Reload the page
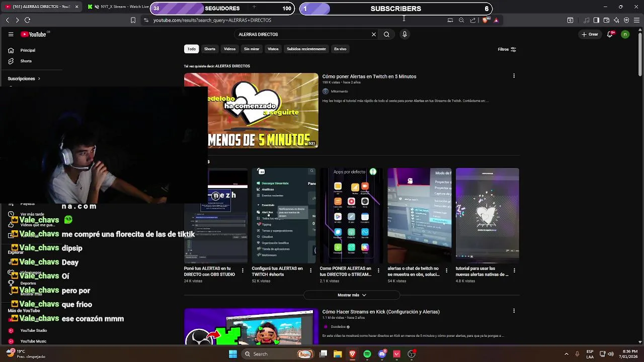This screenshot has width=644, height=362. coord(27,20)
